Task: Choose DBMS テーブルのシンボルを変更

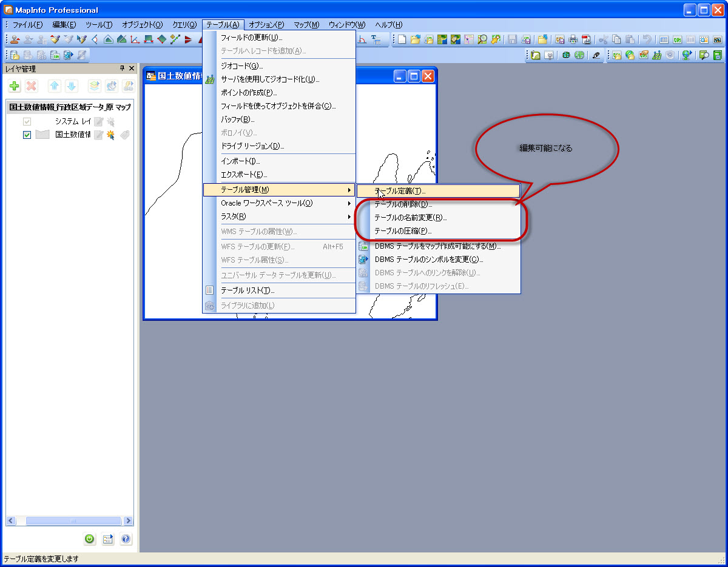Action: click(x=438, y=260)
